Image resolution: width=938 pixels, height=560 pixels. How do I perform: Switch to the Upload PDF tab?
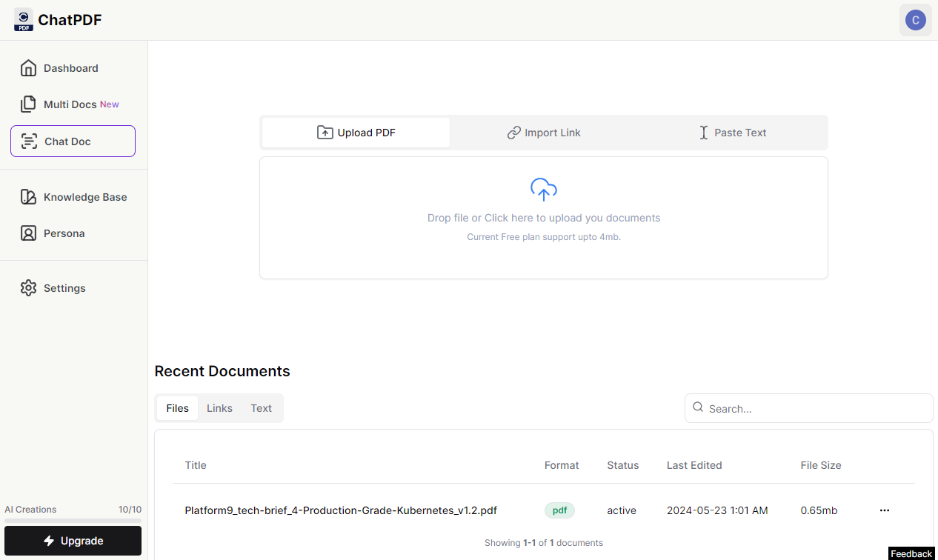coord(356,133)
